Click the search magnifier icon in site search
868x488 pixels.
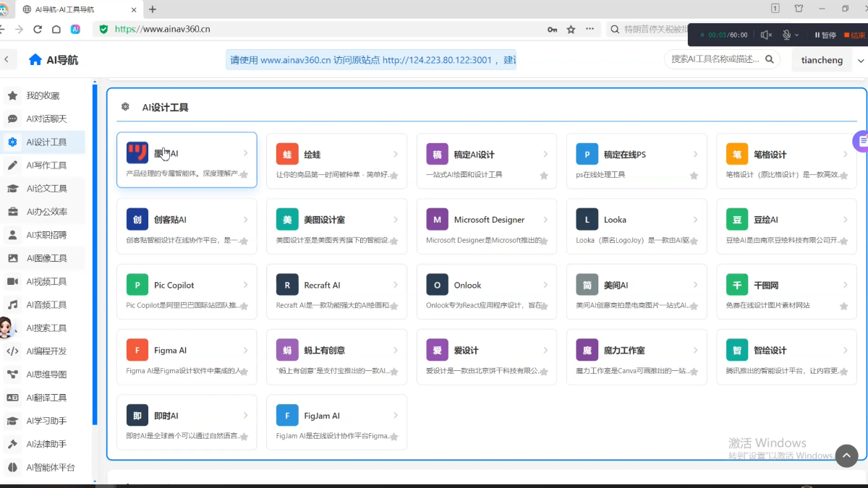tap(770, 59)
